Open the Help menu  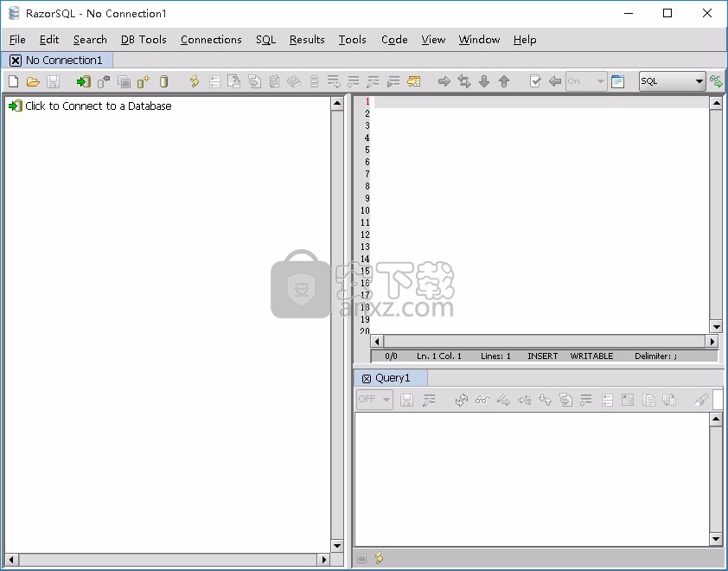525,40
